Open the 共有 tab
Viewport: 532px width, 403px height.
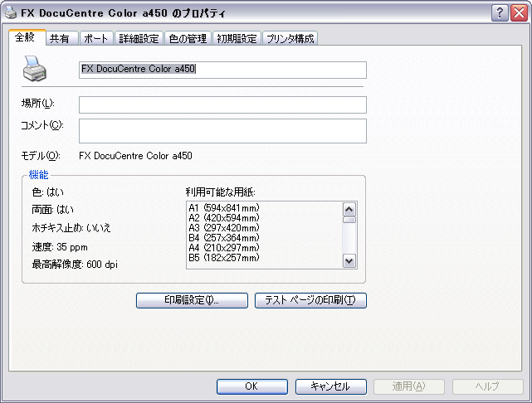pyautogui.click(x=59, y=39)
